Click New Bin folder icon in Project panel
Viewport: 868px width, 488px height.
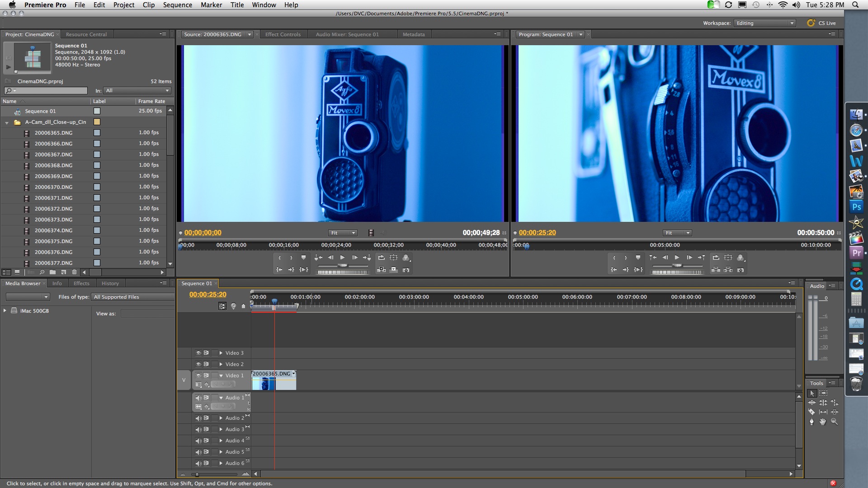pyautogui.click(x=52, y=272)
